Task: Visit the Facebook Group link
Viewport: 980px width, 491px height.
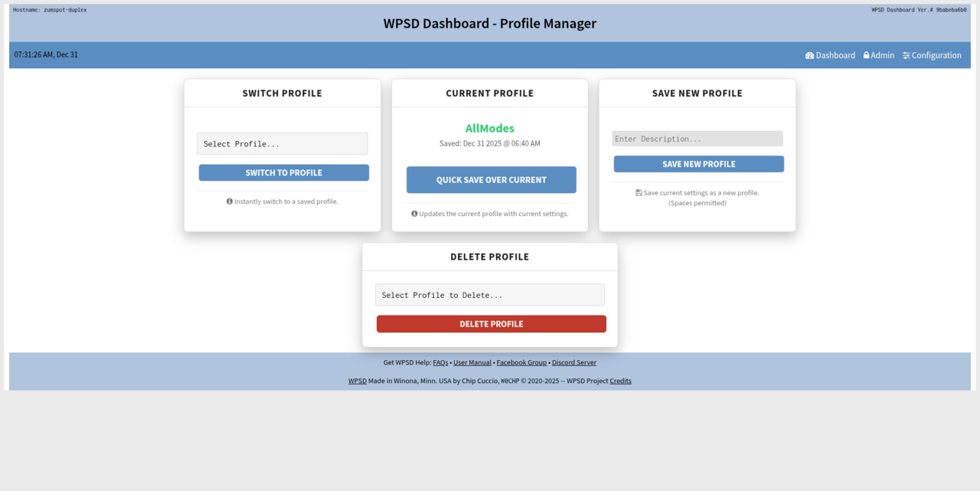Action: [521, 363]
